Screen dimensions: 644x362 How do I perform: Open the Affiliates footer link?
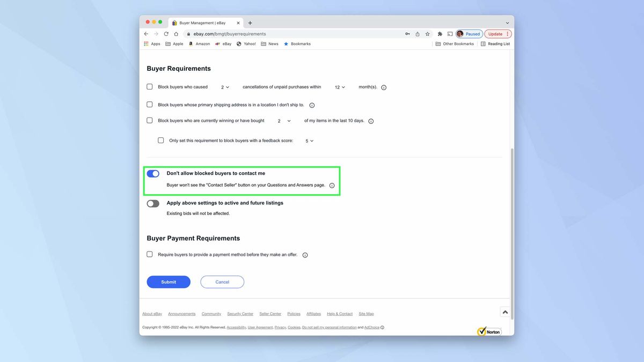313,314
